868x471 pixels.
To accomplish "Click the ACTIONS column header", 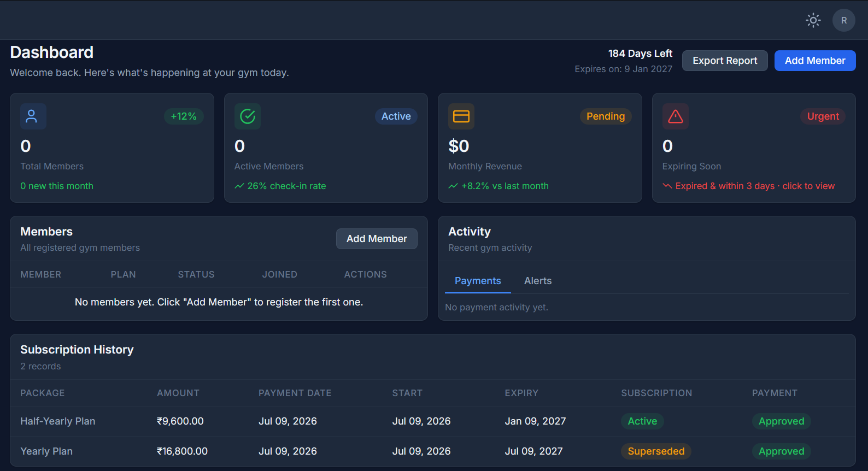I will pos(366,274).
